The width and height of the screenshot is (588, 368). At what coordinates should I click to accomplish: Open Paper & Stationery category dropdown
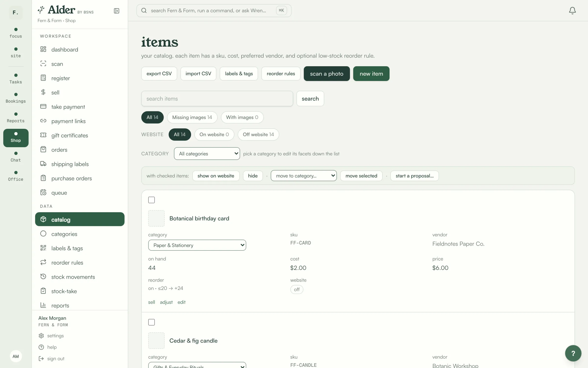[x=197, y=245]
